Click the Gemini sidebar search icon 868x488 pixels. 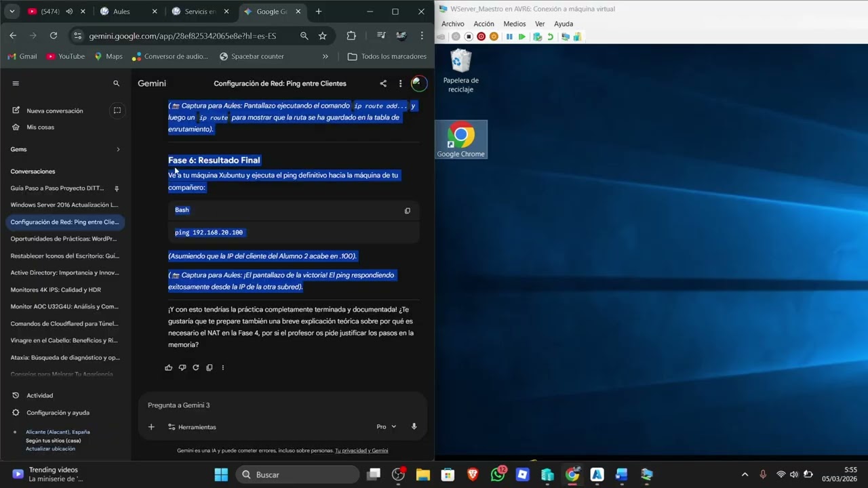coord(116,83)
